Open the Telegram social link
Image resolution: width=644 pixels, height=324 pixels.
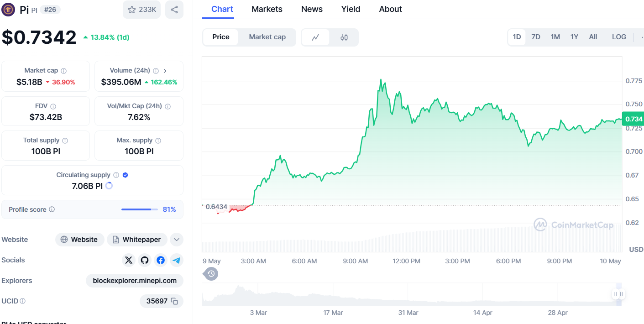point(177,260)
